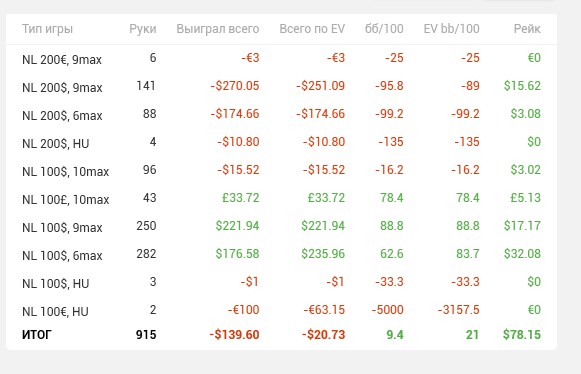Screen dimensions: 581x374
Task: Open the NL 100$, 6max row
Action: point(281,254)
